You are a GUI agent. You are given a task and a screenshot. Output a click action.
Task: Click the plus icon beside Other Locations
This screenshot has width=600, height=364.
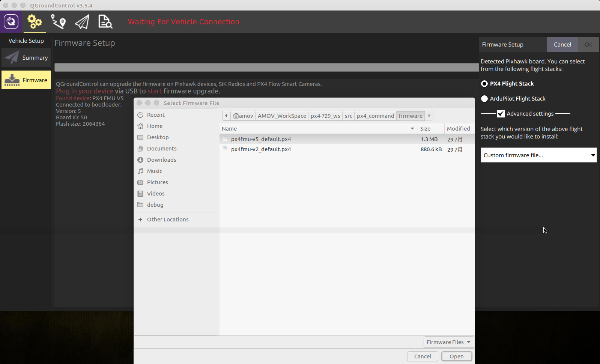click(x=140, y=220)
